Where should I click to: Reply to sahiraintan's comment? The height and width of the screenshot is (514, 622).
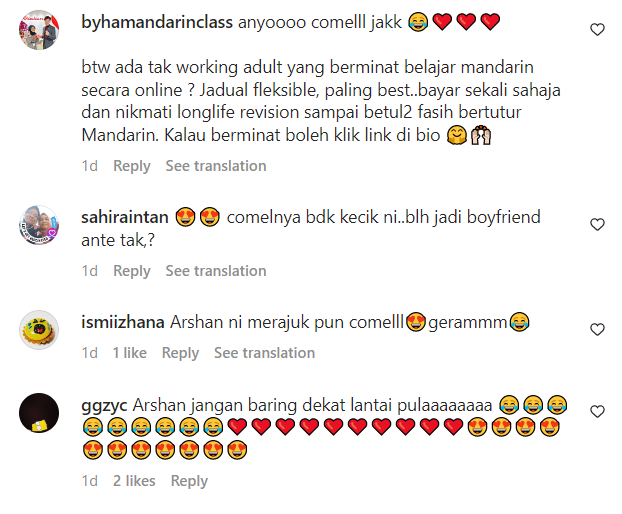point(132,271)
